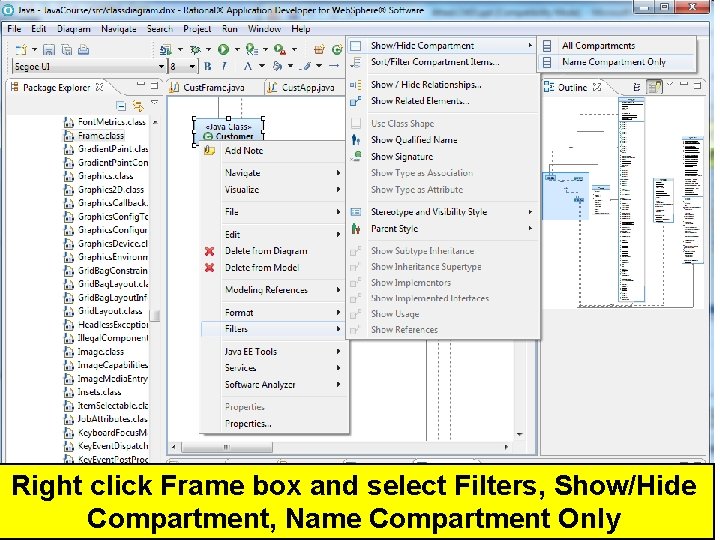The image size is (720, 540).
Task: Click the line color pen icon
Action: [307, 67]
